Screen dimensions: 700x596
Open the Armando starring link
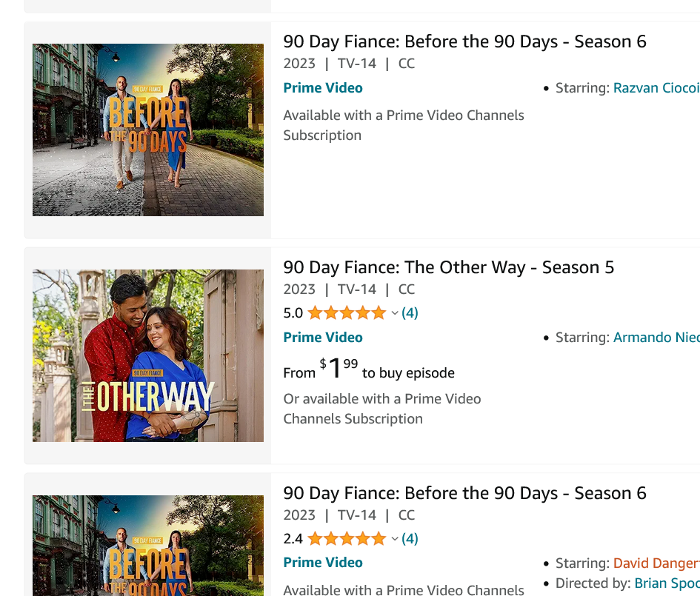point(656,338)
